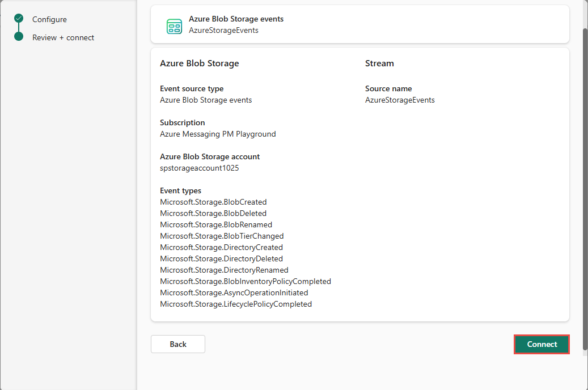Click the Azure Blob Storage events title
The height and width of the screenshot is (390, 588).
point(236,19)
